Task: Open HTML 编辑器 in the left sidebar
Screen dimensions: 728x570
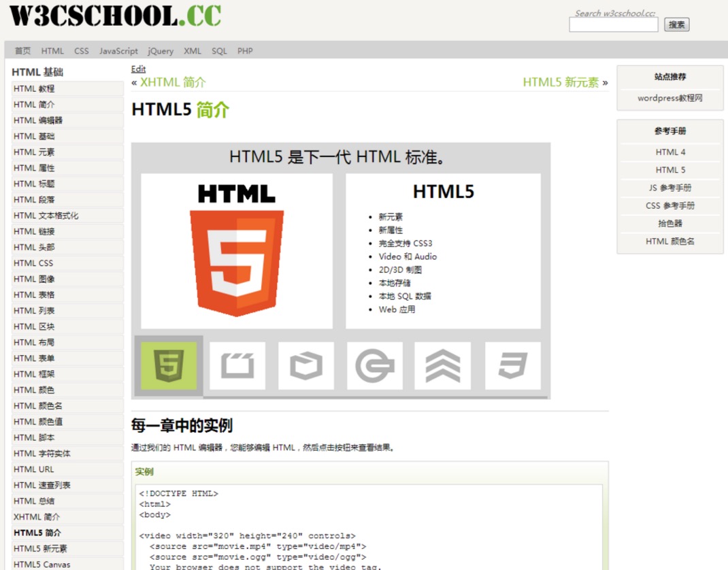Action: pyautogui.click(x=38, y=120)
